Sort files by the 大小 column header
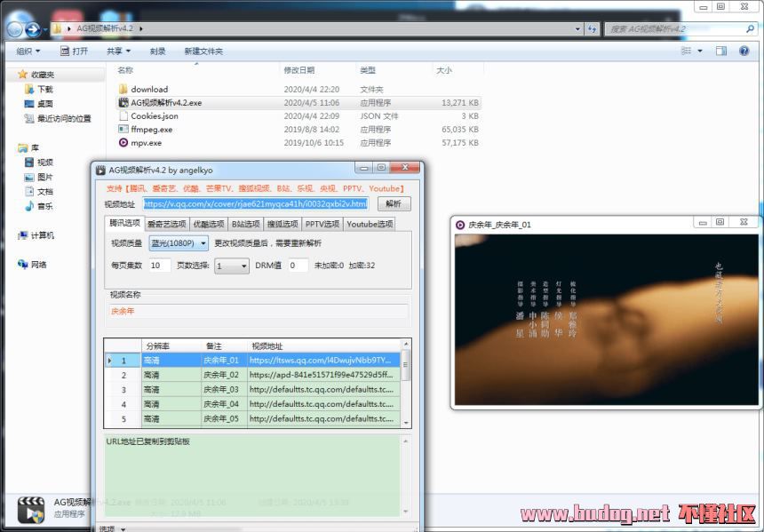764x532 pixels. (457, 70)
